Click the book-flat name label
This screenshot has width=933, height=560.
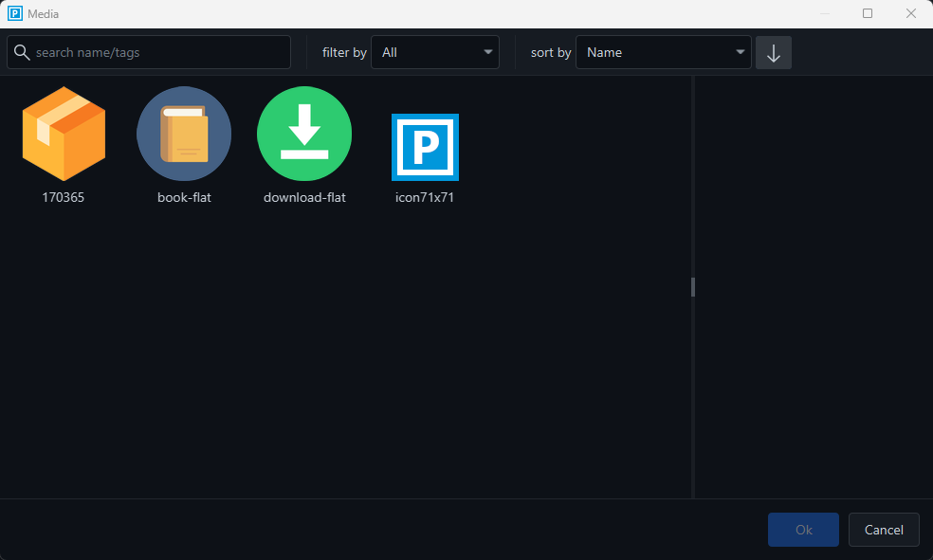[184, 198]
